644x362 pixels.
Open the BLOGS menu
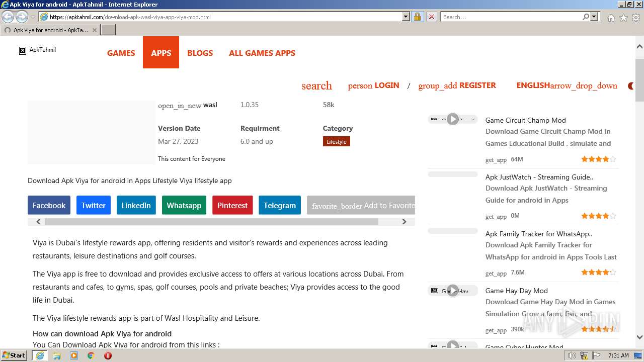pos(200,53)
